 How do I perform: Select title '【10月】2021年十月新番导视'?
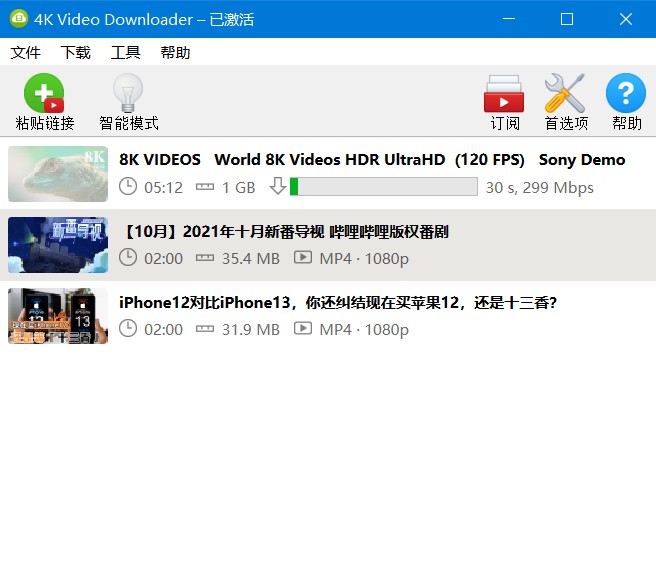(222, 231)
